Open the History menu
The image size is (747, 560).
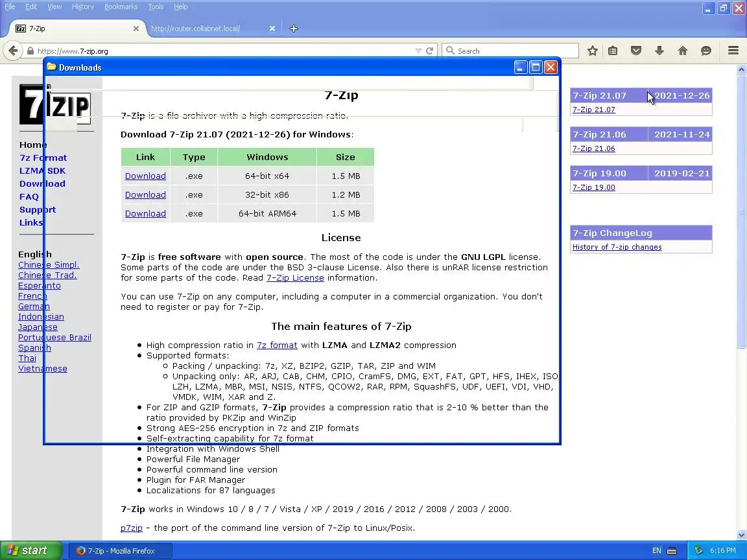(83, 6)
